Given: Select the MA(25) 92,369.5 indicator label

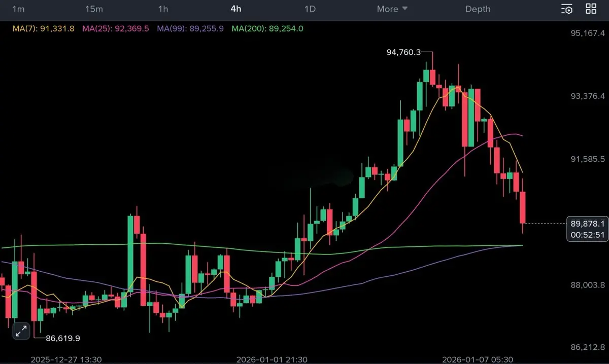Looking at the screenshot, I should point(115,28).
